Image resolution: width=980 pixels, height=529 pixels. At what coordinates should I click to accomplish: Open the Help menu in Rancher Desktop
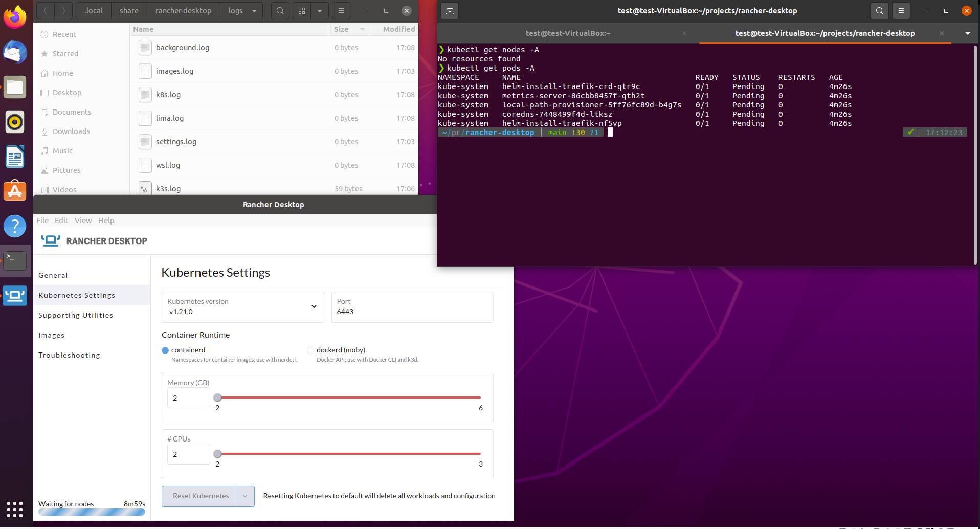(106, 221)
